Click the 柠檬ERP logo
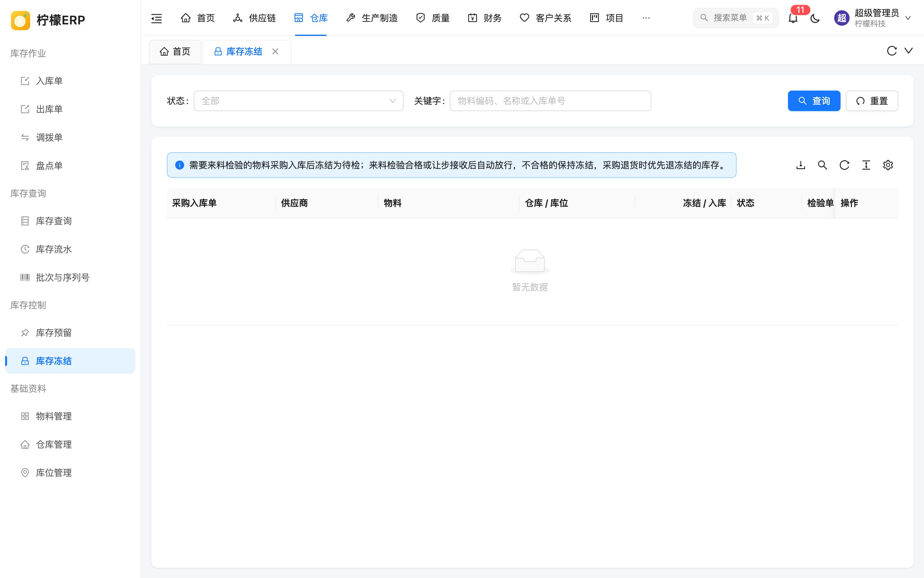The width and height of the screenshot is (924, 578). point(48,20)
